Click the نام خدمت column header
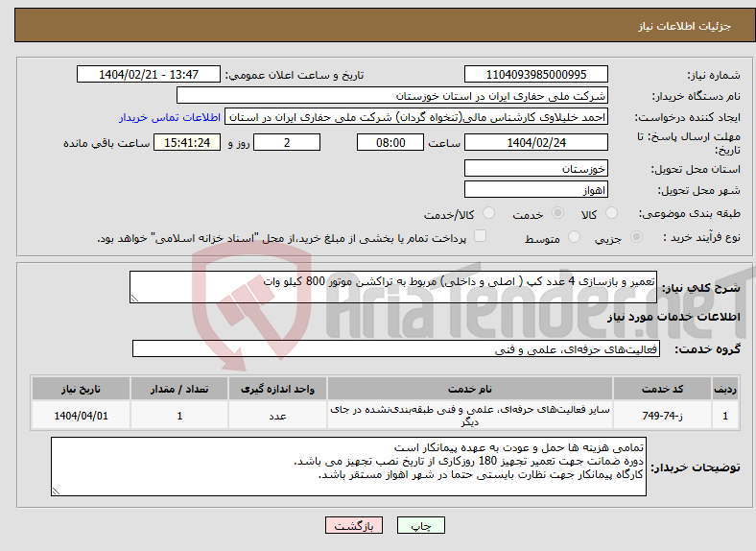This screenshot has width=756, height=551. point(470,389)
